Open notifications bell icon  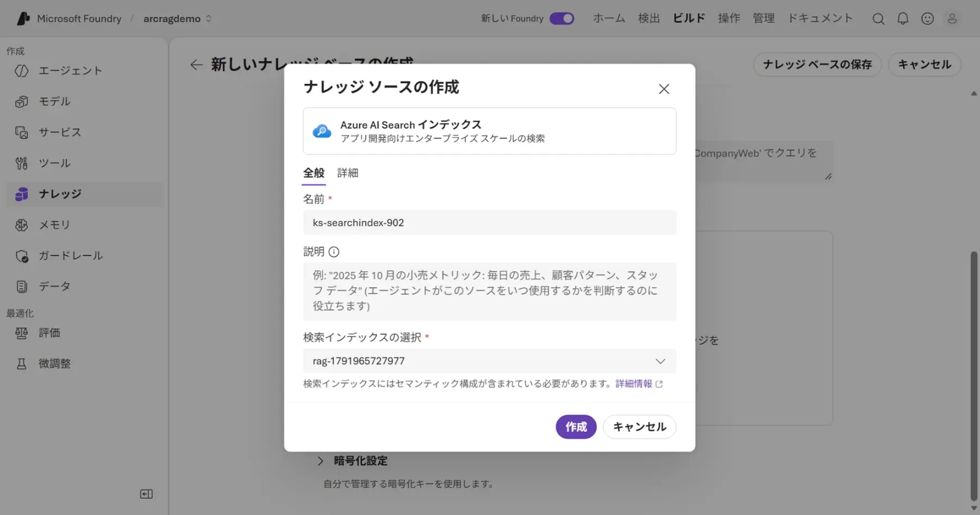903,18
